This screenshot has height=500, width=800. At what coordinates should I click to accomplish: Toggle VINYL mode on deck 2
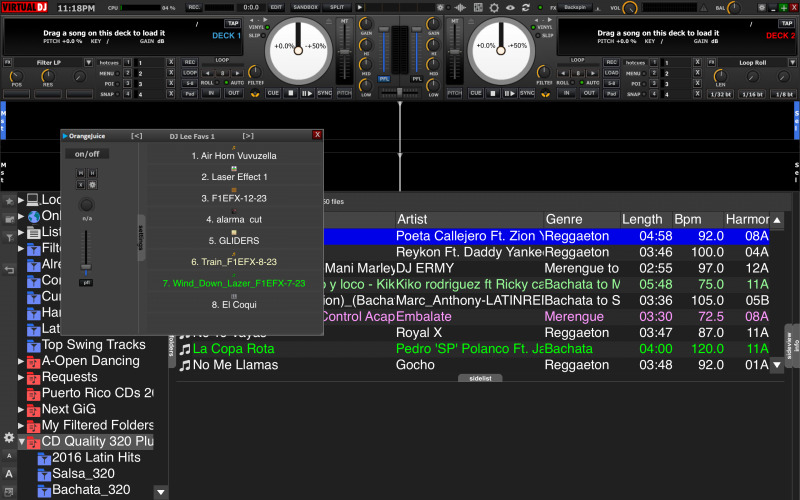click(534, 27)
